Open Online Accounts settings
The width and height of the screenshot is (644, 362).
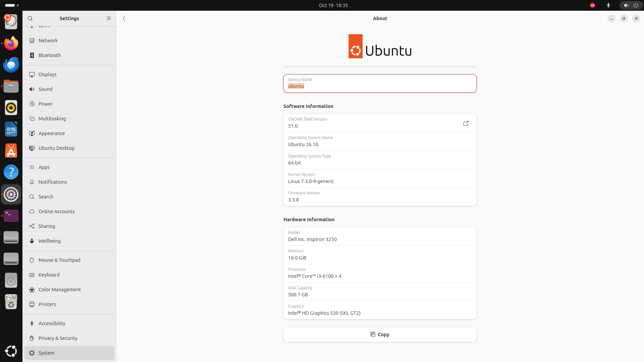click(x=69, y=212)
